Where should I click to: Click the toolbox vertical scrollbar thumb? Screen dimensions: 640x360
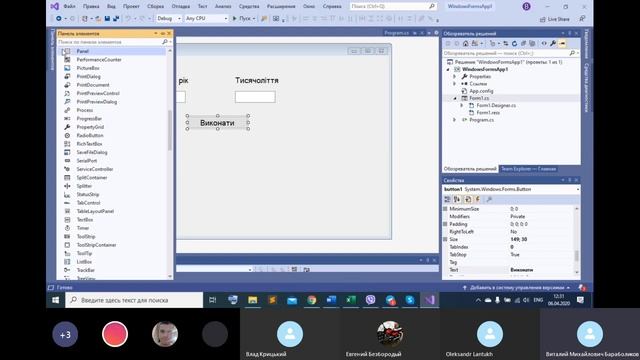pyautogui.click(x=170, y=130)
